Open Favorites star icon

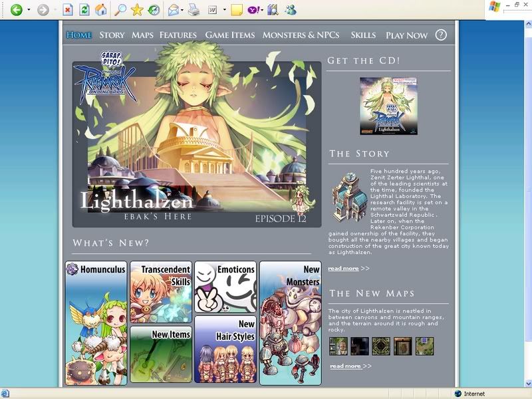tap(137, 10)
